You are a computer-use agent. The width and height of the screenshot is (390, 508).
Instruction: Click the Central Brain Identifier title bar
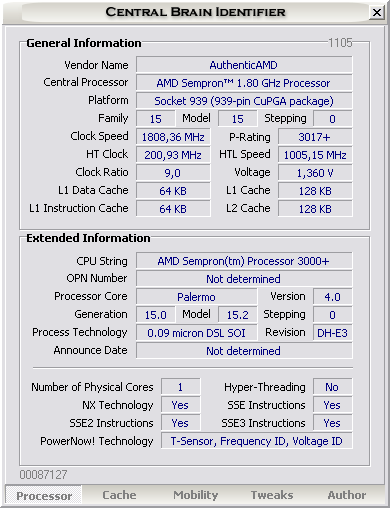coord(195,12)
